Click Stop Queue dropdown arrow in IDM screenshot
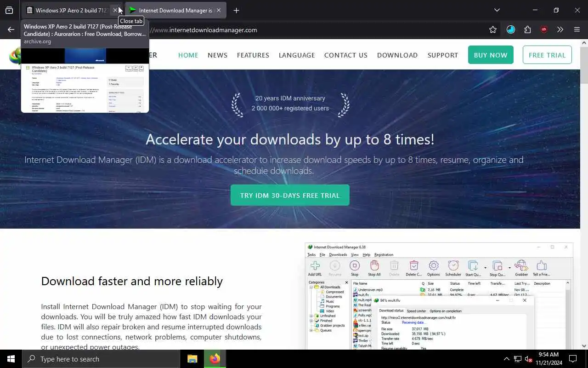Screen dimensions: 588x368 [509, 268]
